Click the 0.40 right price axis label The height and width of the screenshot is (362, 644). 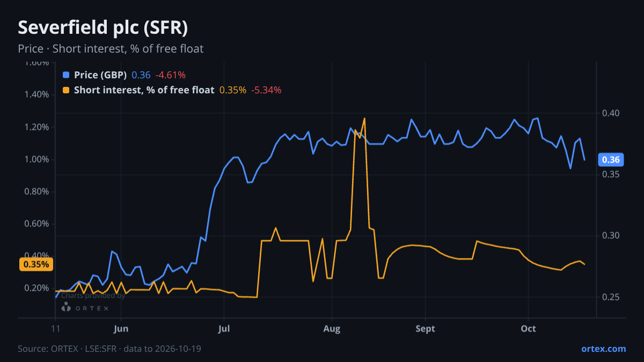611,113
